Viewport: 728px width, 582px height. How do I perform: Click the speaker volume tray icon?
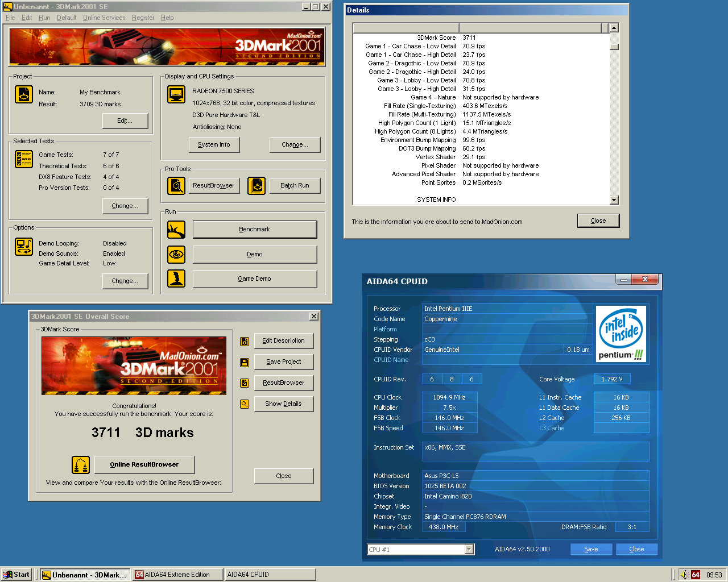pos(685,575)
